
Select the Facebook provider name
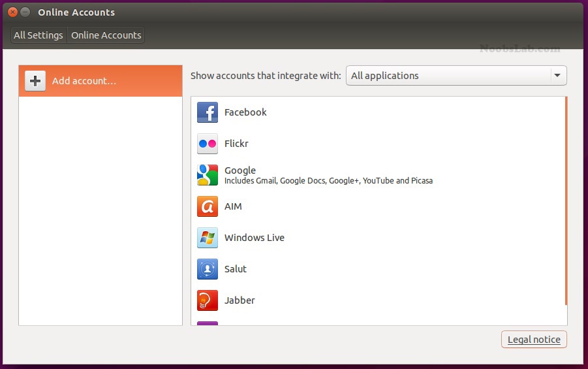coord(245,112)
